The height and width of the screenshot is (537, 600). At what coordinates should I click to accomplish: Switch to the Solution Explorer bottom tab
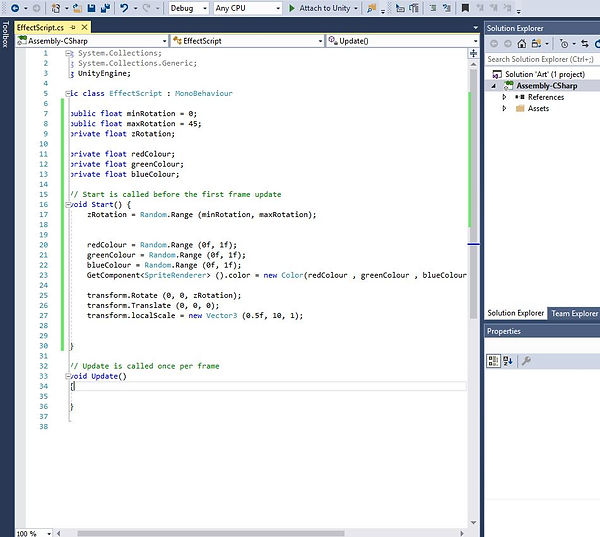[515, 313]
